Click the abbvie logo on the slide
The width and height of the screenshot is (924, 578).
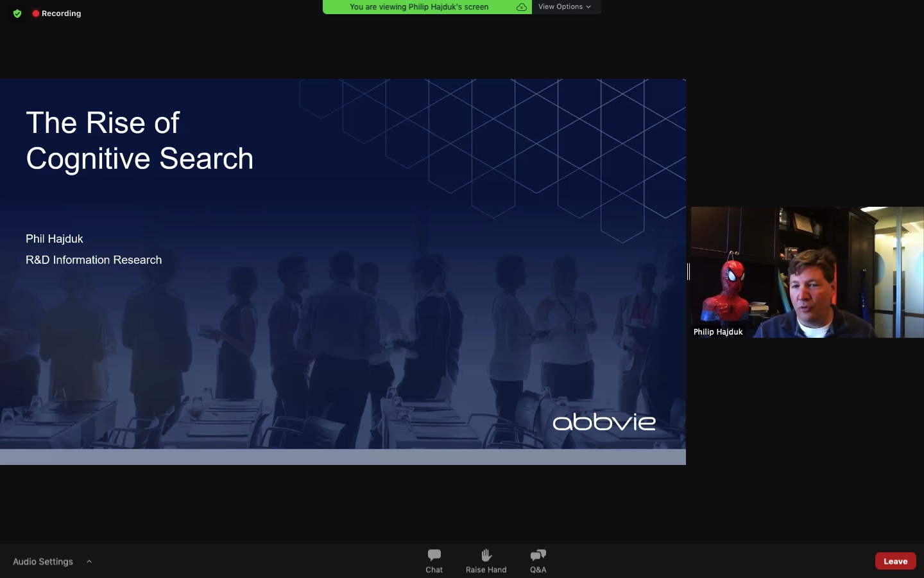pyautogui.click(x=604, y=422)
